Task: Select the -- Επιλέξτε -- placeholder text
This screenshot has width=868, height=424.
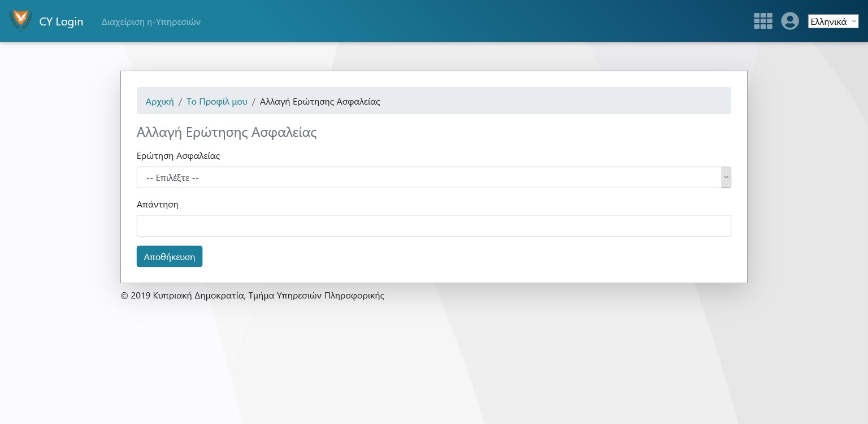Action: click(x=172, y=178)
